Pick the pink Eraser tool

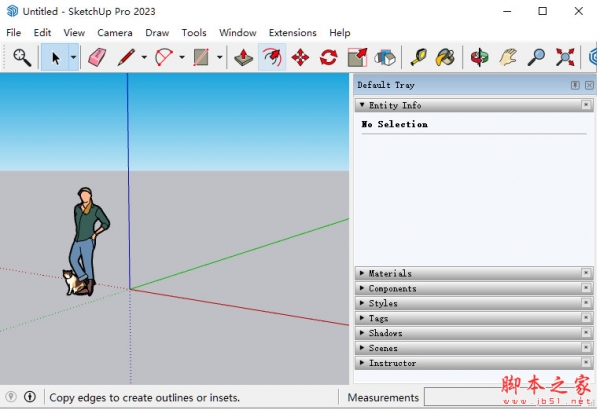pyautogui.click(x=97, y=57)
